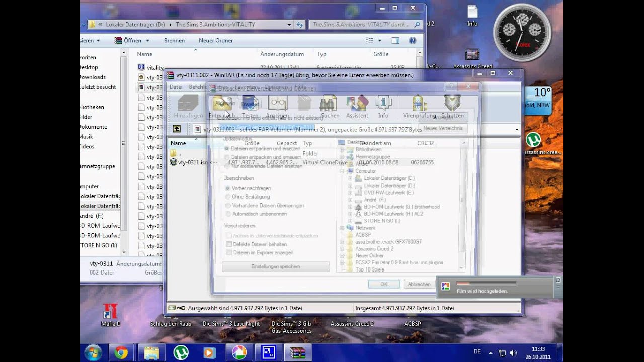Screen dimensions: 644x362
Task: Expand Lokaler Datenträger (C:) tree node
Action: [x=350, y=178]
